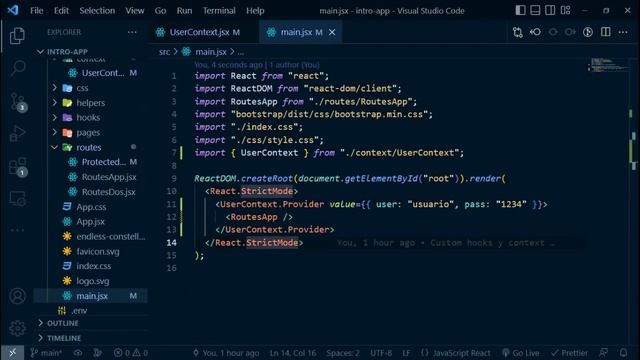Synchronize changes cloud icon in status bar
The image size is (640, 360).
point(78,353)
